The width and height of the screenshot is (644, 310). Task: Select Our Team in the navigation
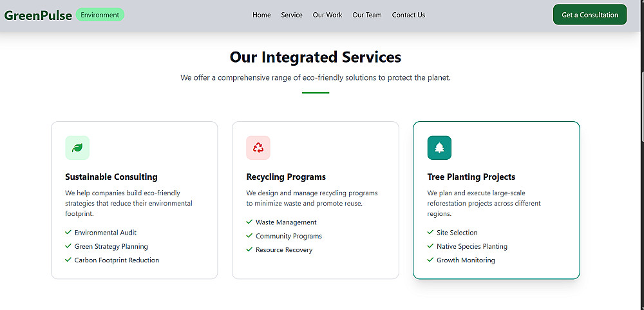(367, 15)
